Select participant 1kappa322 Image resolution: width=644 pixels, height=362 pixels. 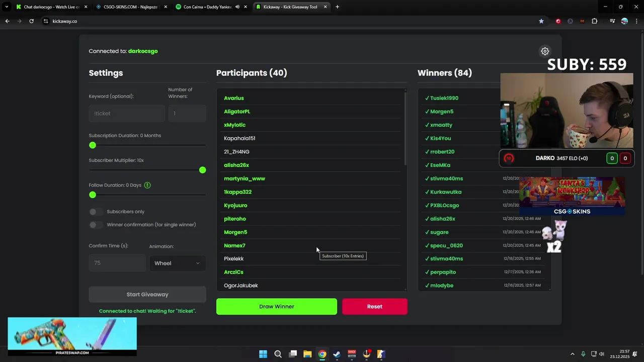237,192
